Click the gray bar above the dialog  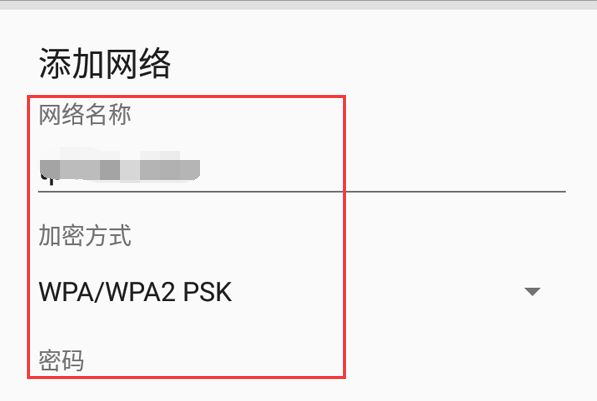point(298,5)
